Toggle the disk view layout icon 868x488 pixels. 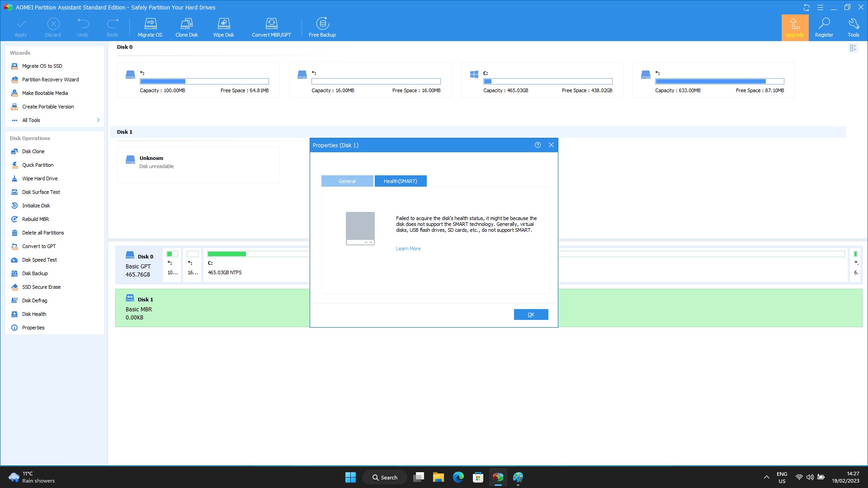(x=853, y=48)
